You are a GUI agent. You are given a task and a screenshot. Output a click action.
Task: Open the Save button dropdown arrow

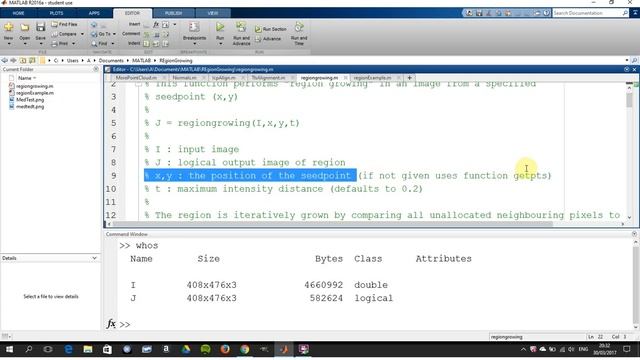coord(40,44)
